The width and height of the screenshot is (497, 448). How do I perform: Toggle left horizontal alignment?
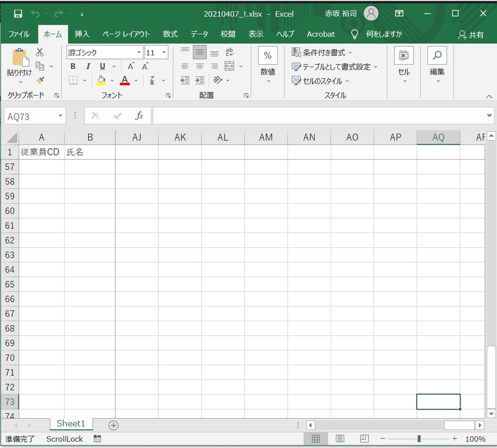(185, 66)
